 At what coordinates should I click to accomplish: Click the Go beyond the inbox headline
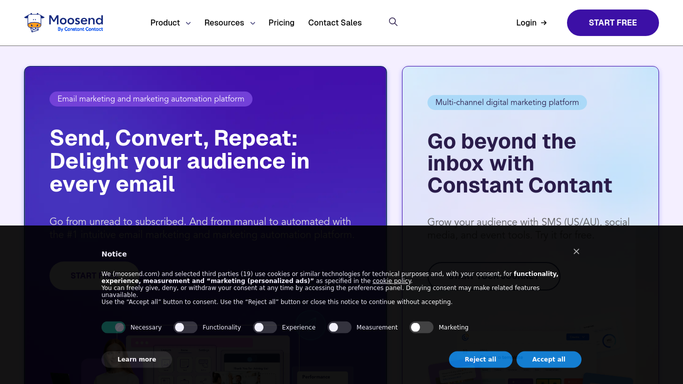click(520, 163)
